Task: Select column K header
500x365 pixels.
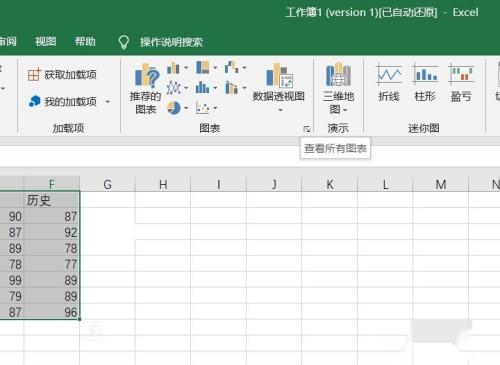Action: click(x=330, y=184)
